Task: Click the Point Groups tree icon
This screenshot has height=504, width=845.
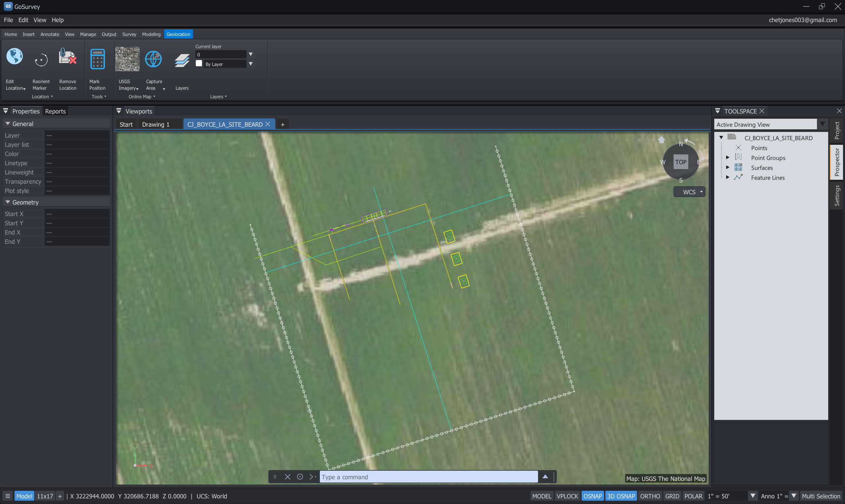Action: coord(738,157)
